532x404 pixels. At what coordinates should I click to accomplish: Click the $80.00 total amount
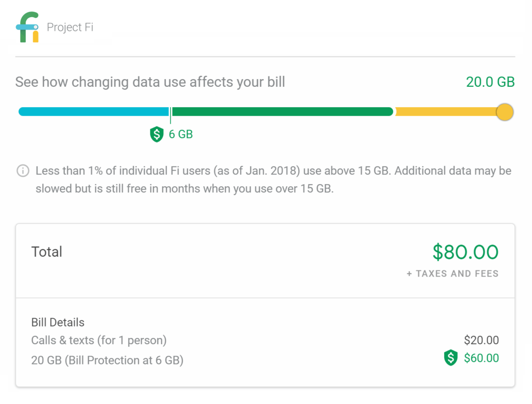465,252
